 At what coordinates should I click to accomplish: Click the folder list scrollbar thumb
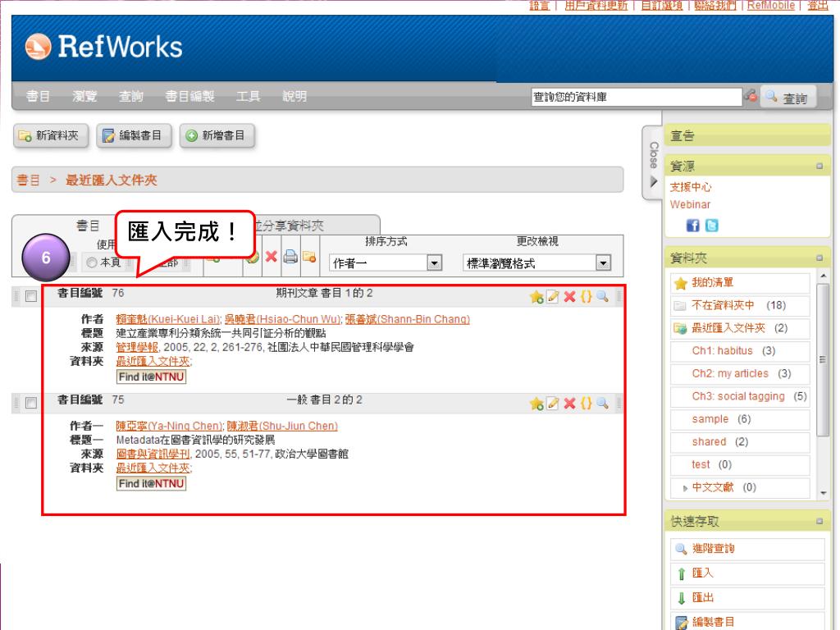(x=823, y=360)
